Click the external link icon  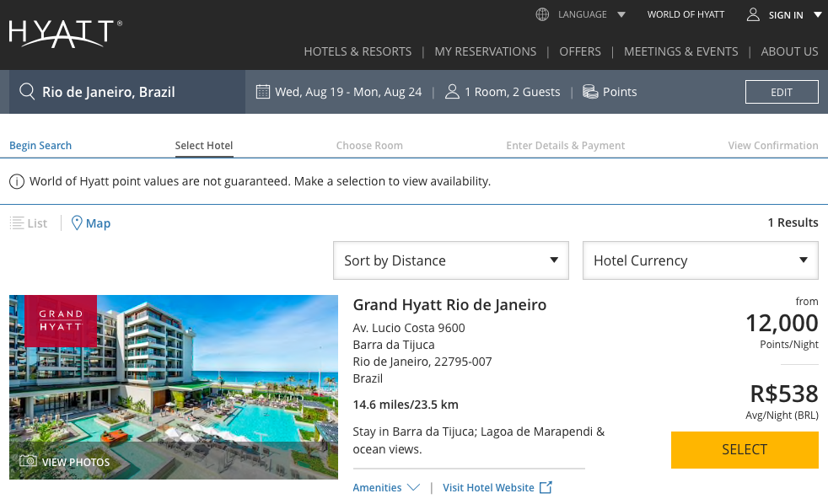(546, 487)
